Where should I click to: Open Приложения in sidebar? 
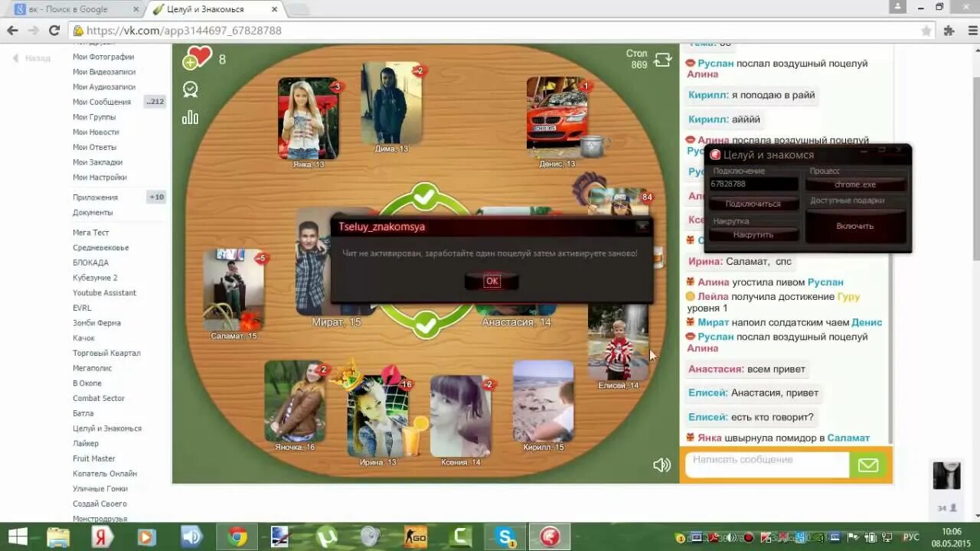coord(95,197)
